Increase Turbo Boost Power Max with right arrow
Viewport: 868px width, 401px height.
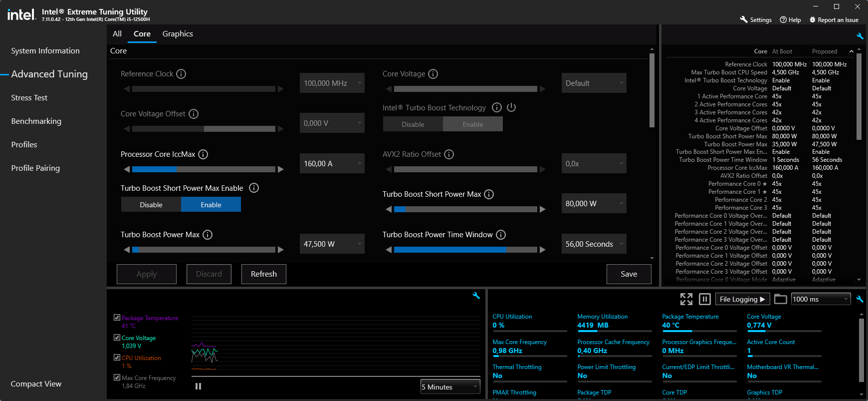tap(281, 250)
